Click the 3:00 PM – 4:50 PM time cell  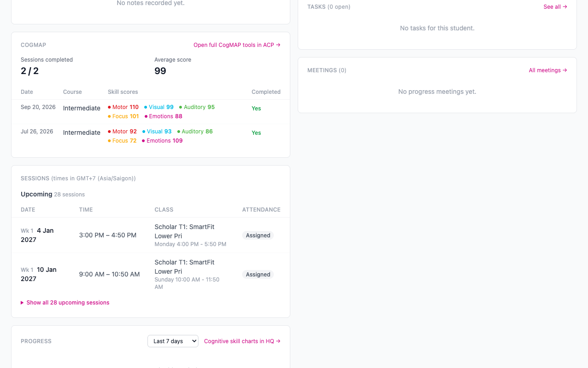[x=107, y=235]
